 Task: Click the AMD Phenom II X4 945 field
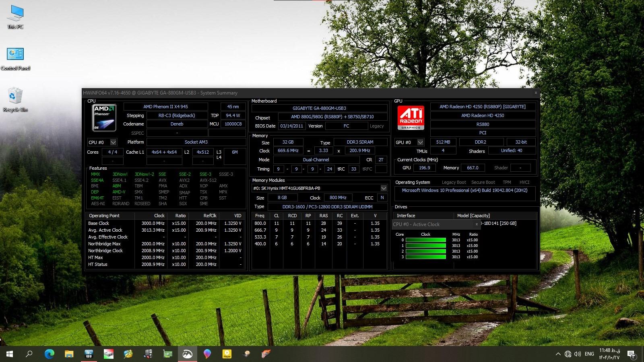[x=165, y=107]
